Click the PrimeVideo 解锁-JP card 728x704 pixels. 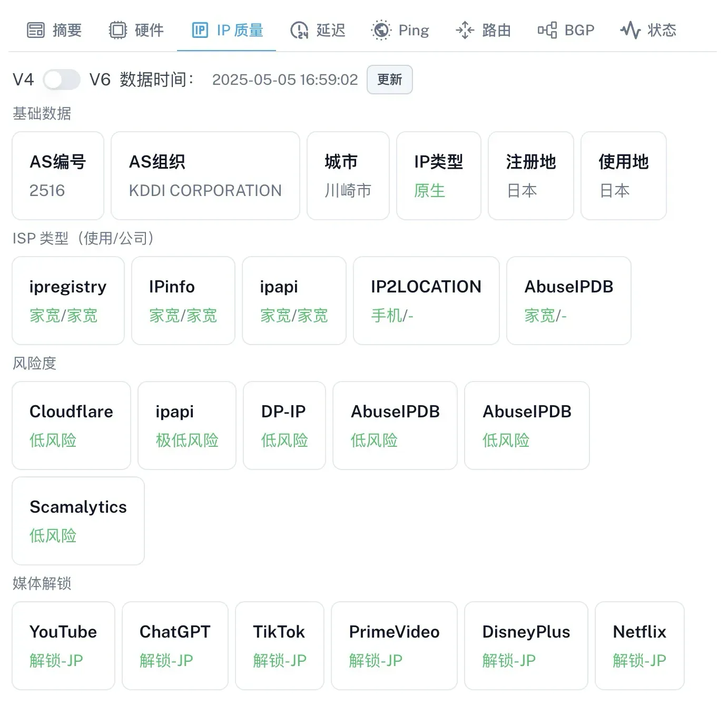(395, 646)
